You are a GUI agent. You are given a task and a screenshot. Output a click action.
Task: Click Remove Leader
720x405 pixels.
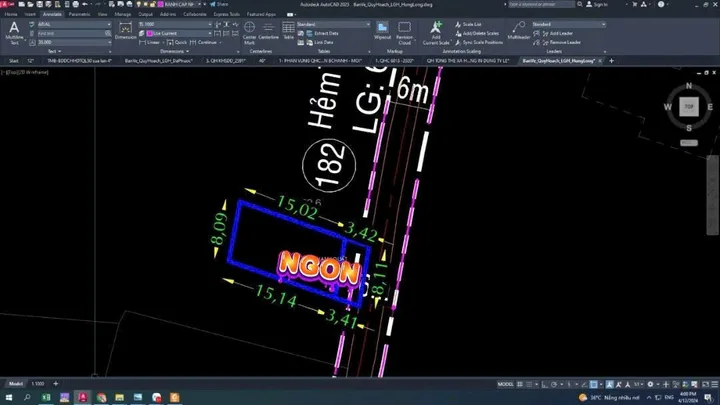pyautogui.click(x=561, y=42)
